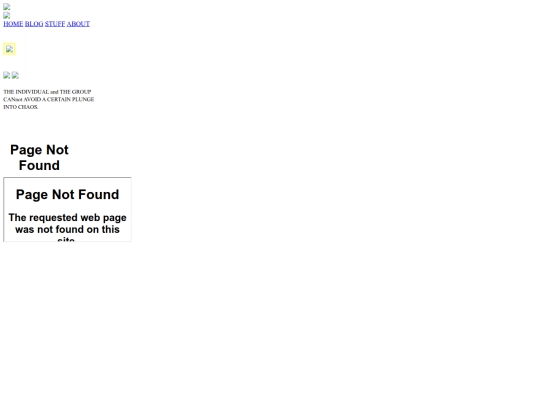The height and width of the screenshot is (405, 540).
Task: Open the STUFF navigation link
Action: pyautogui.click(x=55, y=24)
